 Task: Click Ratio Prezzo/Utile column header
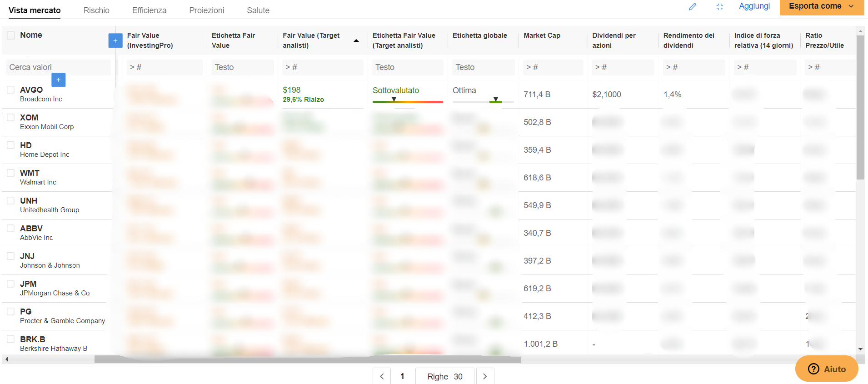click(824, 40)
